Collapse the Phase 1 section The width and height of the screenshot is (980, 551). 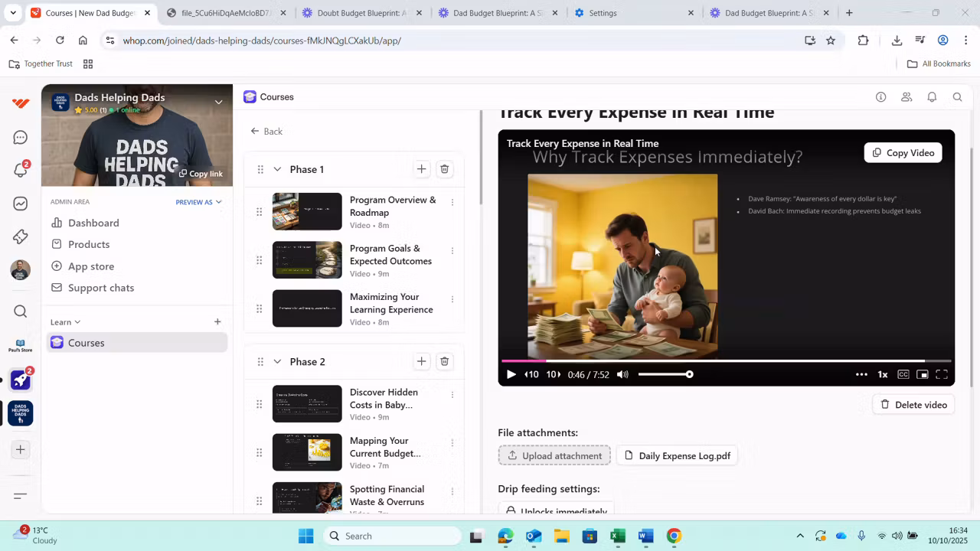click(x=277, y=169)
